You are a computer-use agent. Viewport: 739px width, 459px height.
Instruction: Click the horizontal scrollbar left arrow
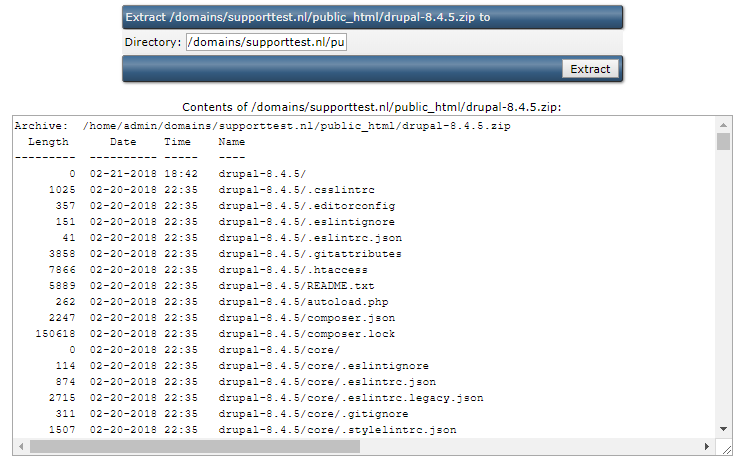pyautogui.click(x=21, y=446)
